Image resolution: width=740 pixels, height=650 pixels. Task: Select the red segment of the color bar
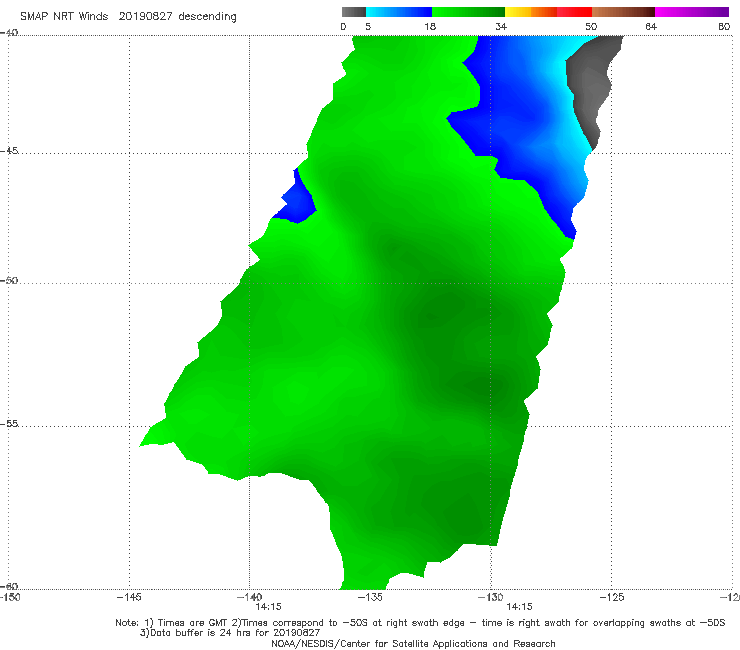tap(574, 12)
